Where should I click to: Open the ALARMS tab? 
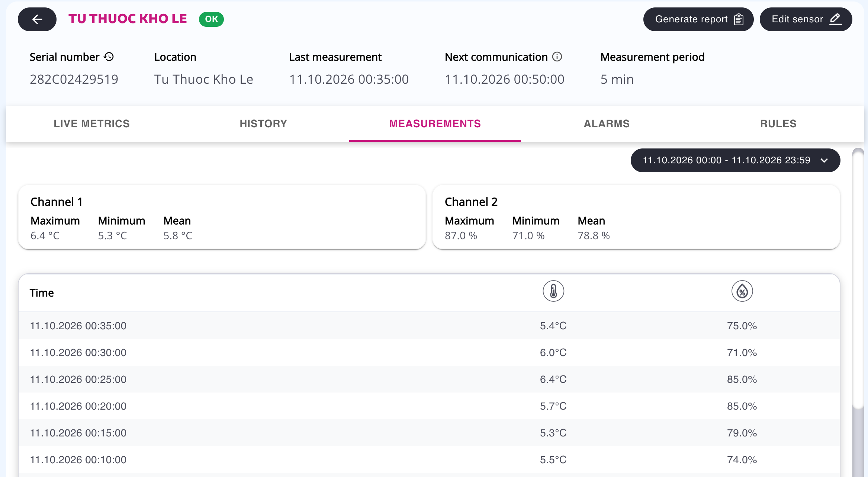pos(607,124)
